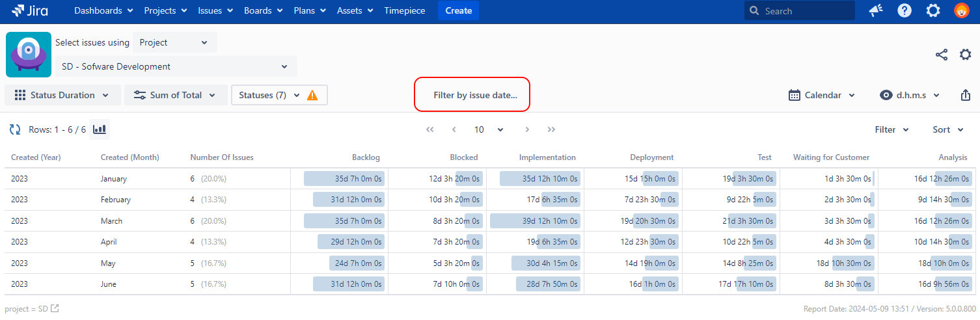Open the Dashboards menu
Viewport: 980px width, 320px height.
(103, 11)
